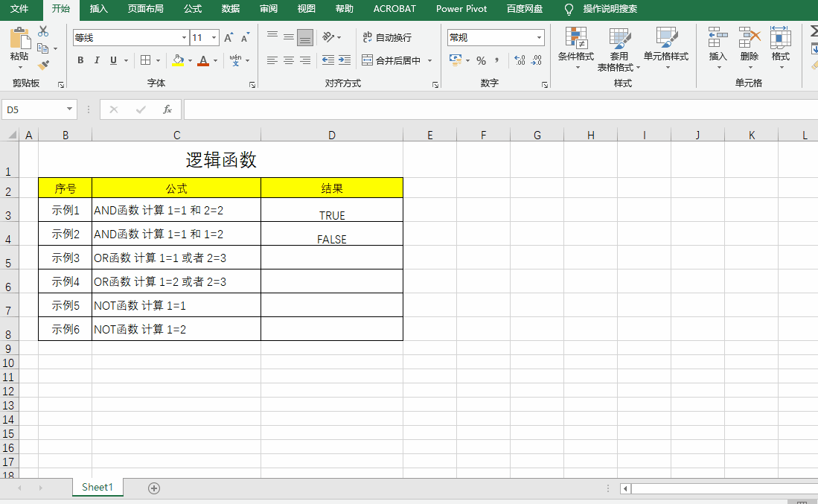
Task: Expand the Name Box dropdown arrow
Action: point(69,109)
